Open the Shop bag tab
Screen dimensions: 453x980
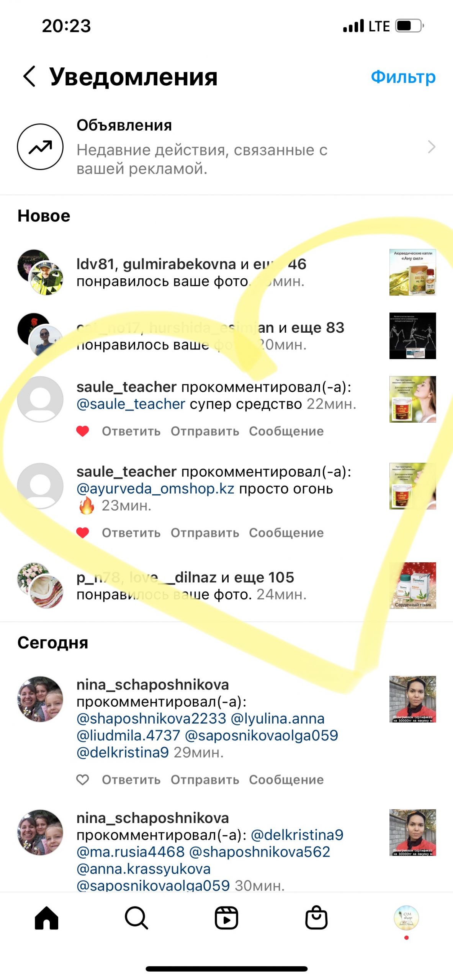(316, 917)
